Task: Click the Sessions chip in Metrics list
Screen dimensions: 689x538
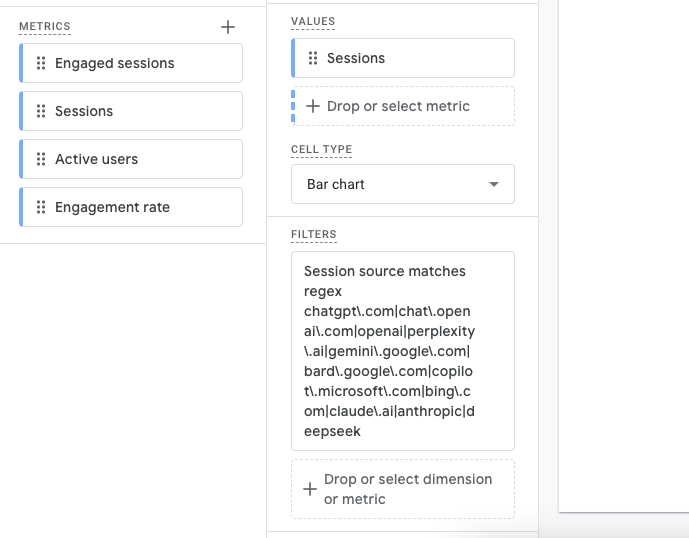Action: [x=130, y=111]
